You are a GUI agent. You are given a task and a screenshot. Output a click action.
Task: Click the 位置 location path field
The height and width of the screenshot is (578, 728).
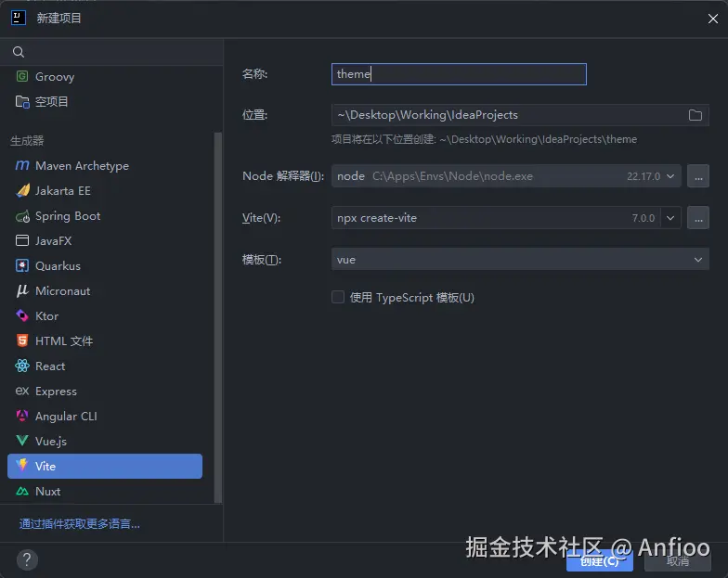[520, 115]
